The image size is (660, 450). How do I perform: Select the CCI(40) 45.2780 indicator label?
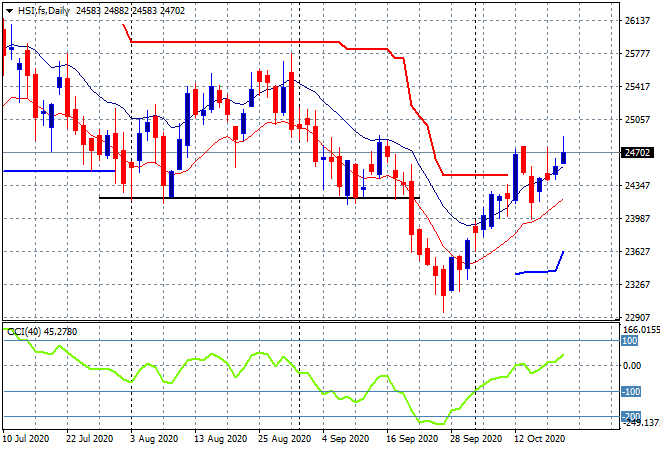point(42,332)
